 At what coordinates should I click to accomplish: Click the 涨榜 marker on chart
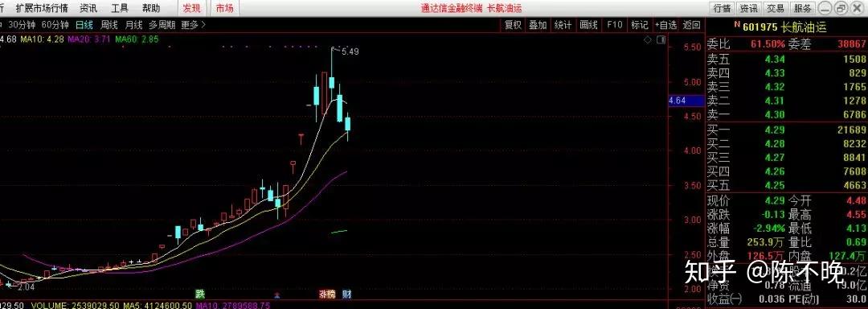[x=327, y=294]
